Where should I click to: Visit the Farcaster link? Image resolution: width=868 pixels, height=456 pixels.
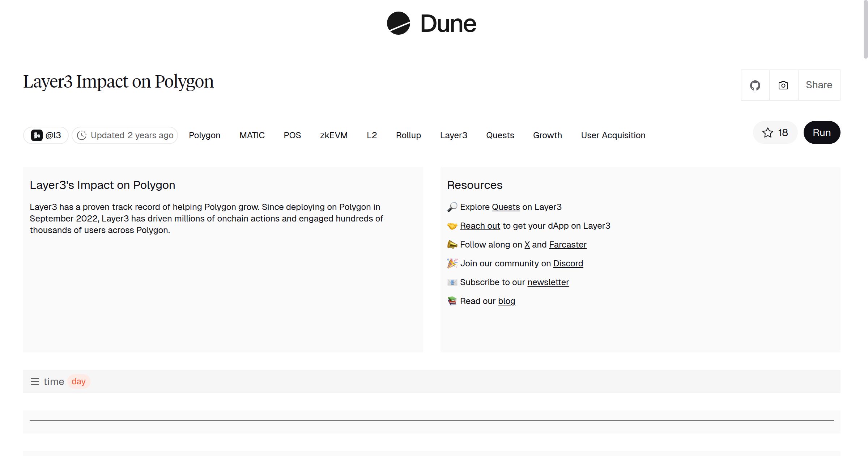567,245
